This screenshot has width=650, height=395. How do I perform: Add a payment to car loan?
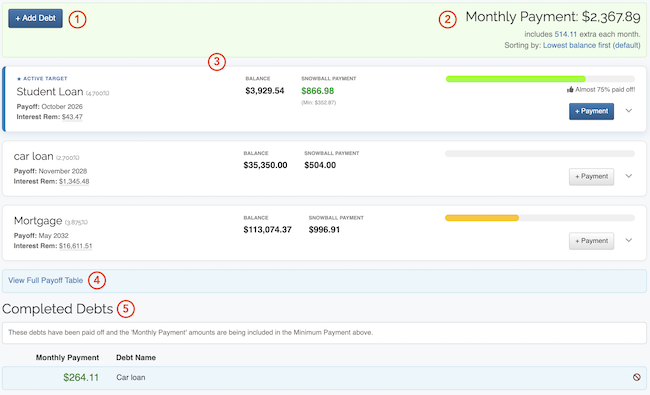[591, 176]
